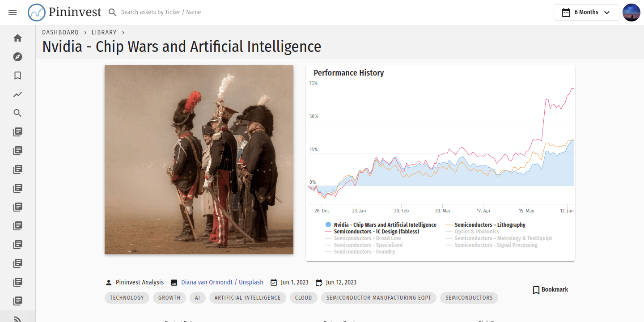Screen dimensions: 644x322
Task: Click the Nvidia - Chip Wars page title
Action: (x=182, y=47)
